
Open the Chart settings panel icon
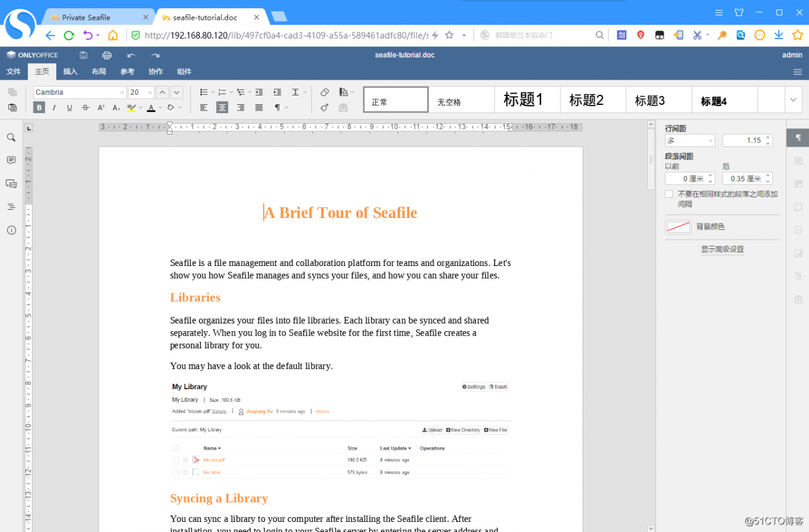tap(798, 253)
